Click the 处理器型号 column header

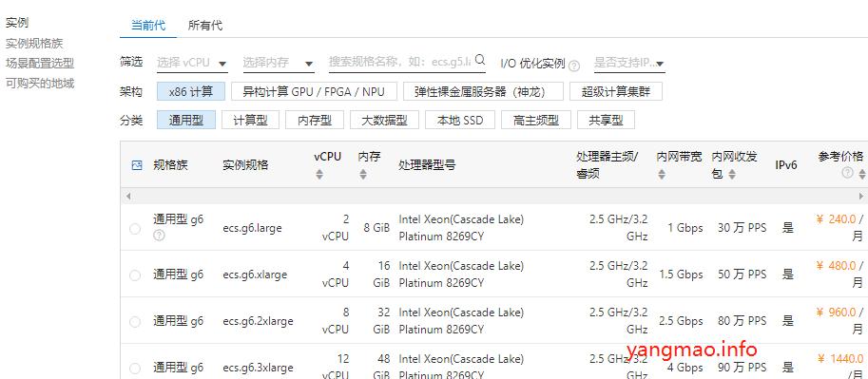click(x=427, y=165)
